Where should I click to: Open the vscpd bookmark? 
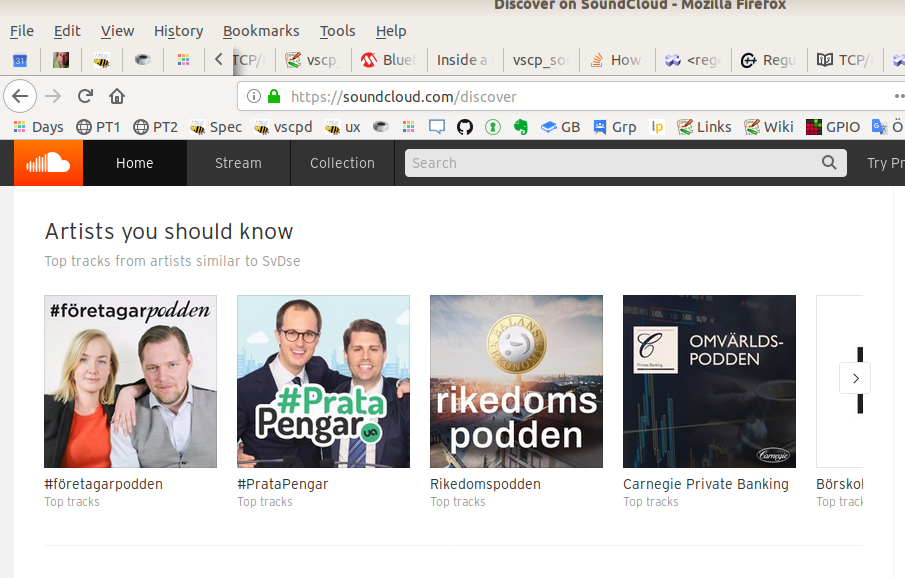coord(283,127)
